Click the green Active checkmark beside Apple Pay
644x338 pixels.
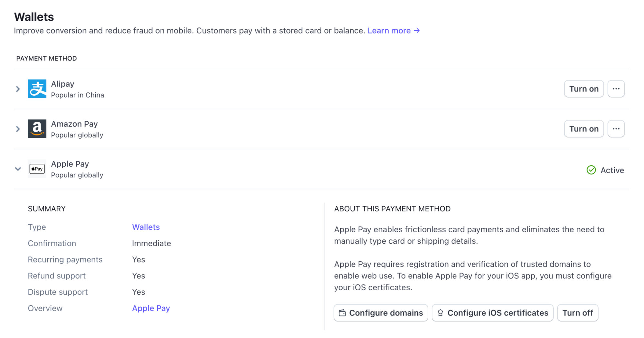pos(591,170)
